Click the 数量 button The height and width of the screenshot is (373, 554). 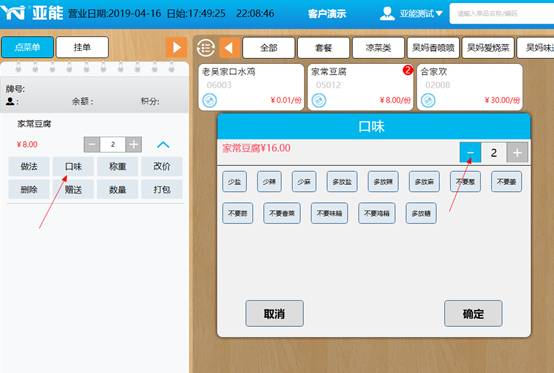click(118, 190)
